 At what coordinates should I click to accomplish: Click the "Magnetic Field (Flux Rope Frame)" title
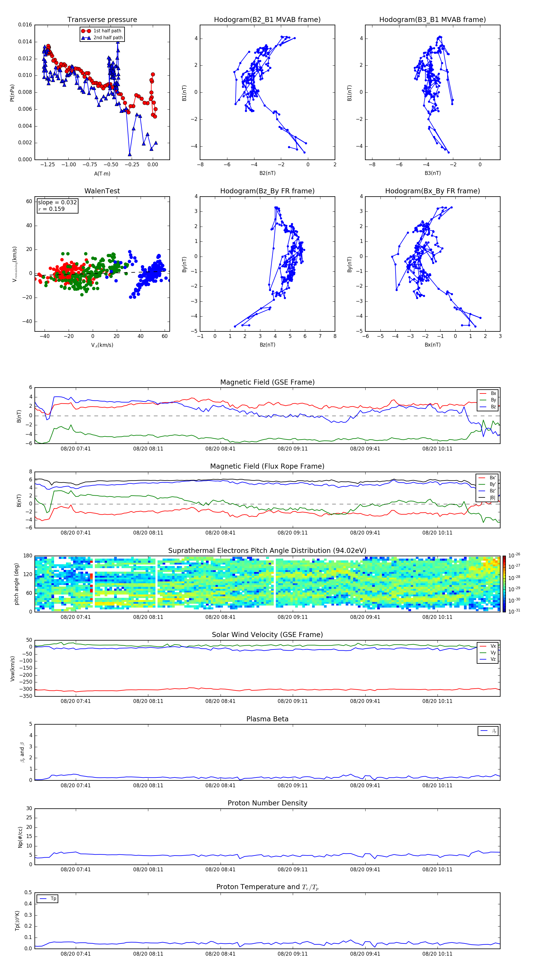coord(267,467)
